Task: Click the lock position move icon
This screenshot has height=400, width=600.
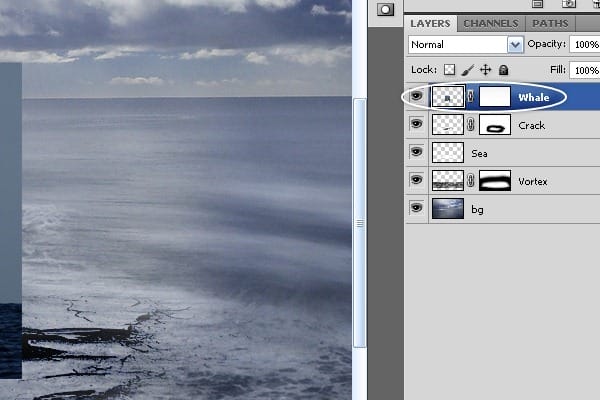Action: pyautogui.click(x=486, y=70)
